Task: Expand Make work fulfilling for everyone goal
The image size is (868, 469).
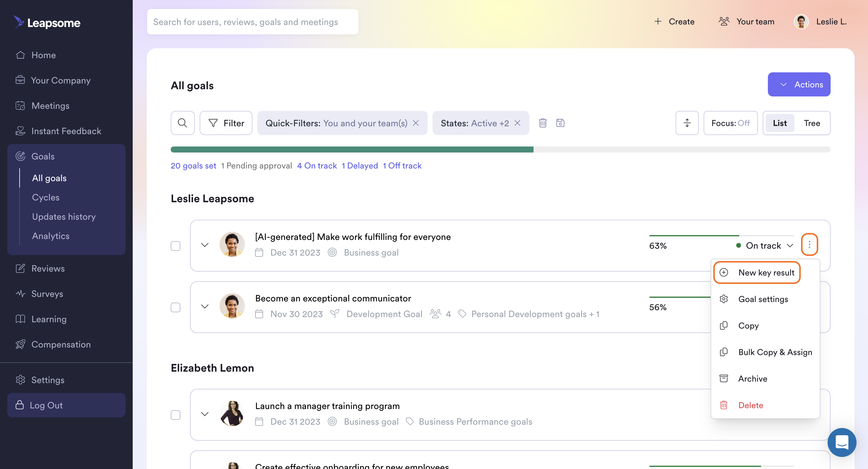Action: (x=204, y=245)
